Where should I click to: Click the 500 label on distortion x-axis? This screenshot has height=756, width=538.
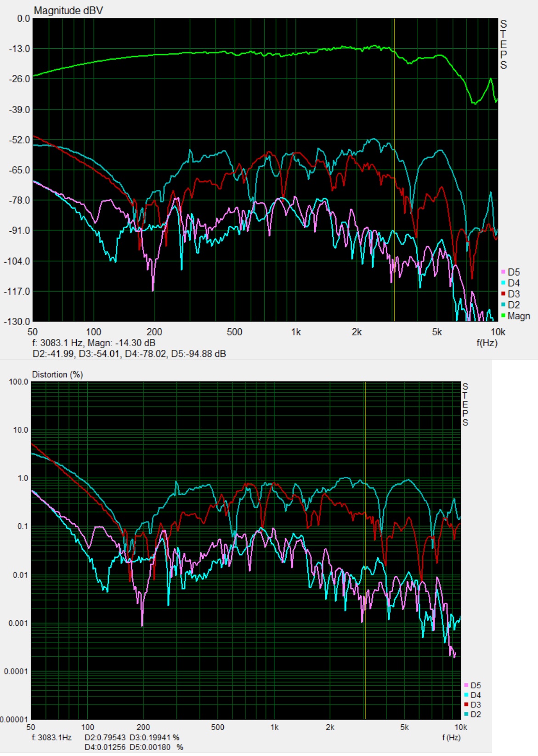tap(218, 727)
